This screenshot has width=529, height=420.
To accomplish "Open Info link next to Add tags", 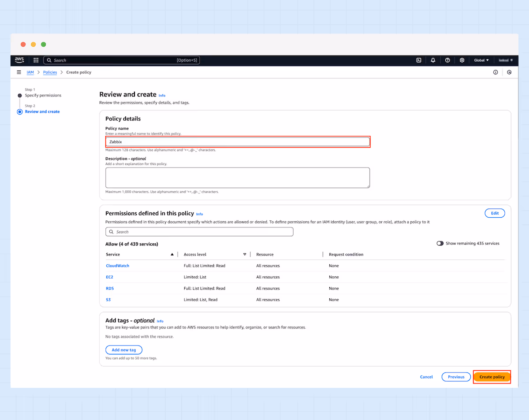I will tap(160, 321).
